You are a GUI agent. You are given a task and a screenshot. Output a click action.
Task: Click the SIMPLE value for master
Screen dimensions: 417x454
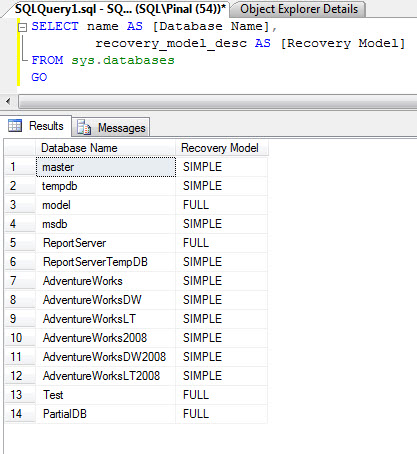pos(222,167)
